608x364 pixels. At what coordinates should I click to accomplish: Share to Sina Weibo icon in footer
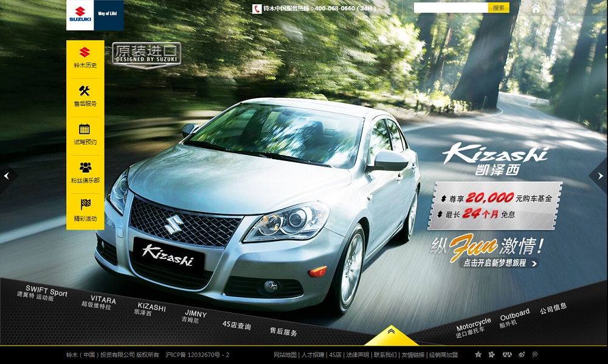pos(522,354)
